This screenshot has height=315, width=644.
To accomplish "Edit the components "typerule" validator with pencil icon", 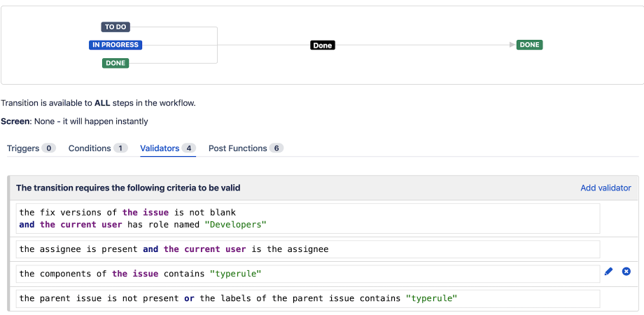I will click(608, 272).
